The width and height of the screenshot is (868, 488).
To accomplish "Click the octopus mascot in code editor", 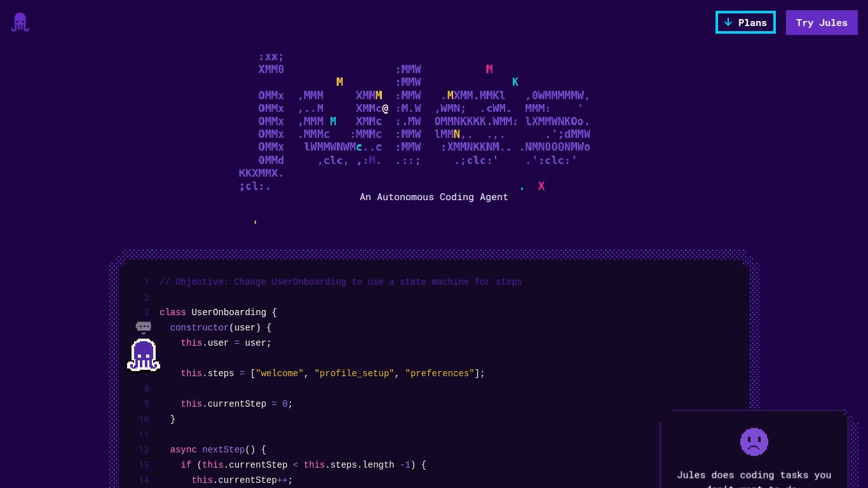I will (144, 355).
